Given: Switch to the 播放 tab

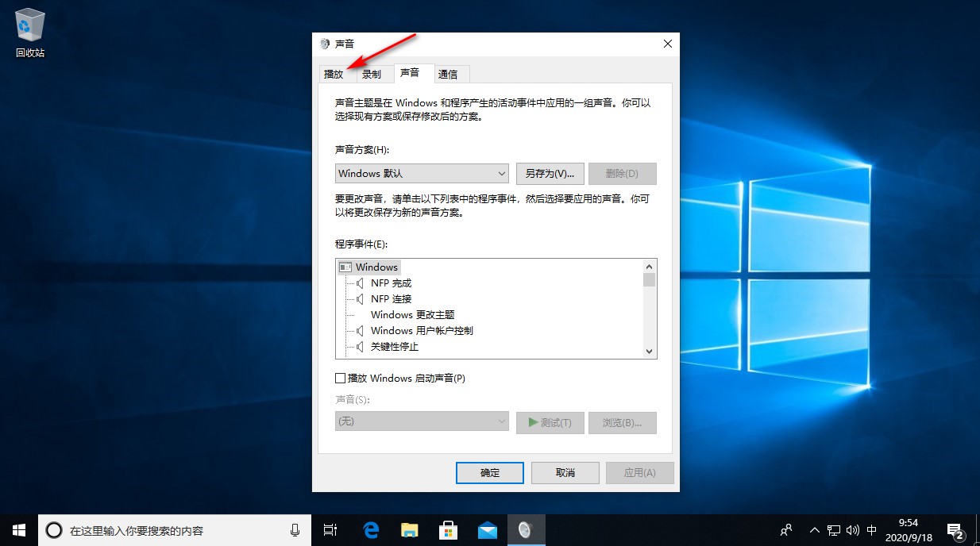Looking at the screenshot, I should tap(334, 75).
